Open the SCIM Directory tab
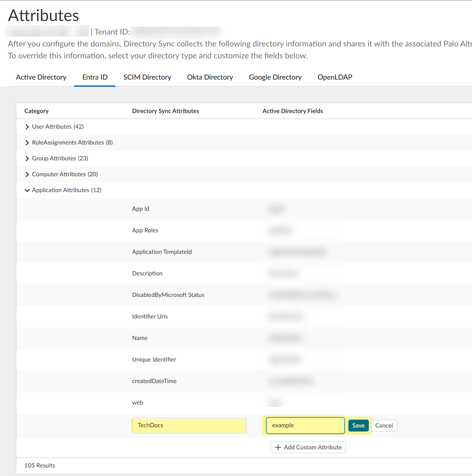Screen dimensions: 472x476 click(147, 77)
